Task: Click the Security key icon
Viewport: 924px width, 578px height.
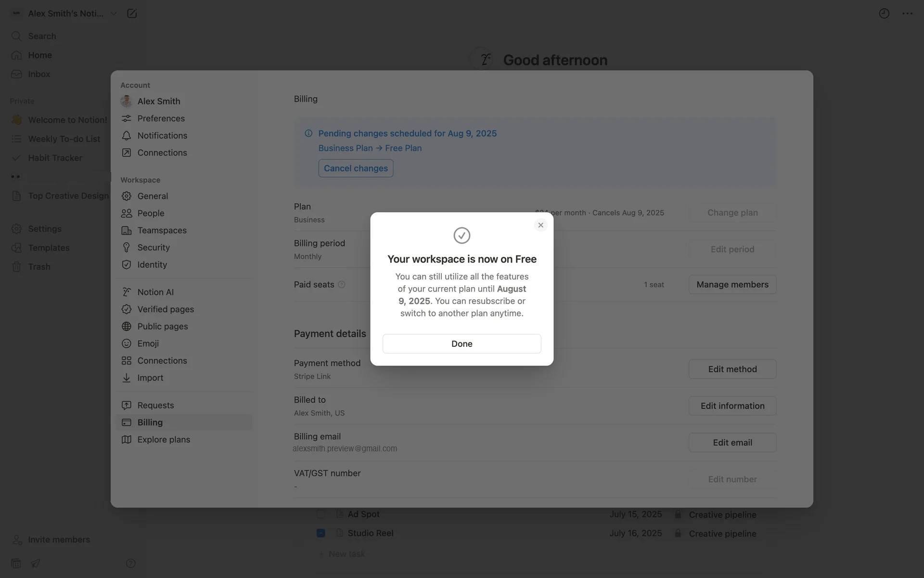Action: pos(126,247)
